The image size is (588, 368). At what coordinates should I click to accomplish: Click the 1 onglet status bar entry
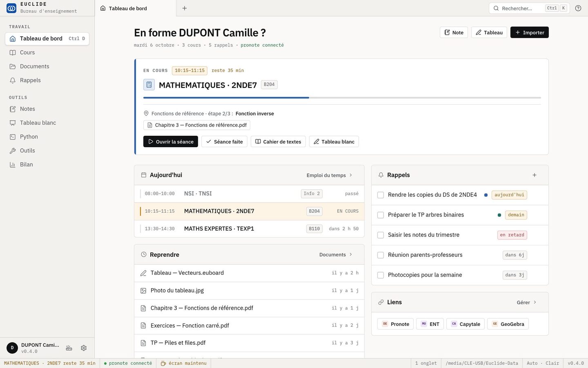click(426, 363)
